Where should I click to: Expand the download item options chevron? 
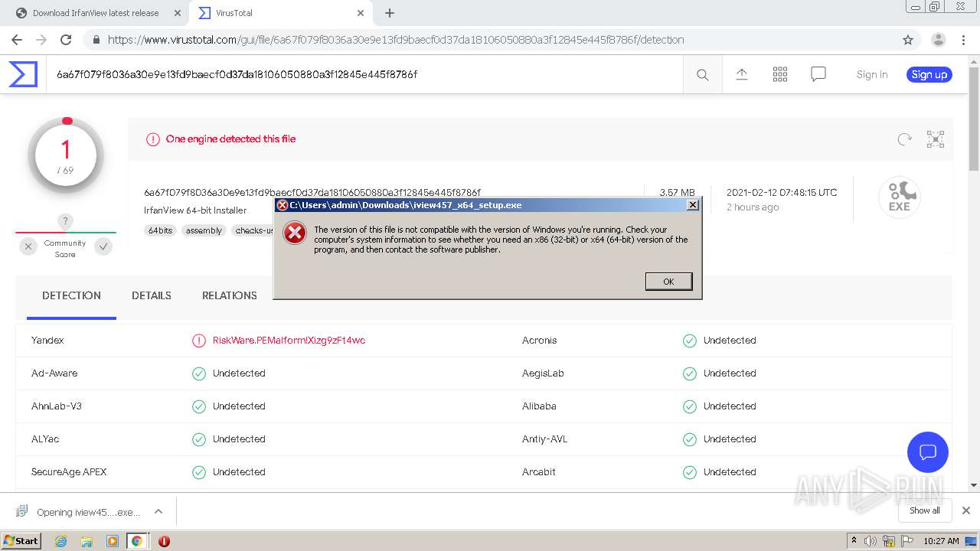pyautogui.click(x=158, y=511)
